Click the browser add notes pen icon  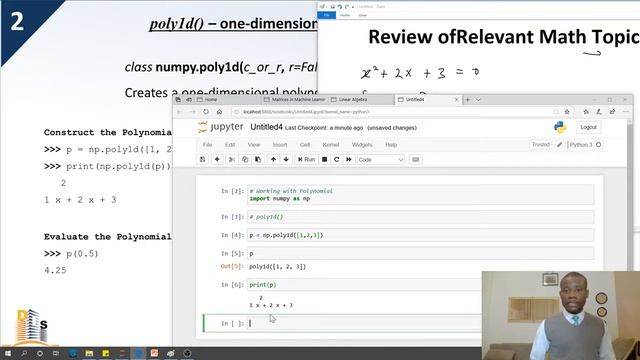click(599, 112)
